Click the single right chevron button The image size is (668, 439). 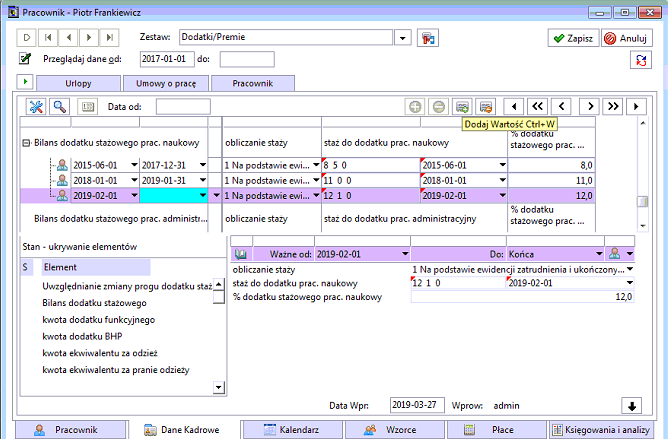pyautogui.click(x=590, y=107)
